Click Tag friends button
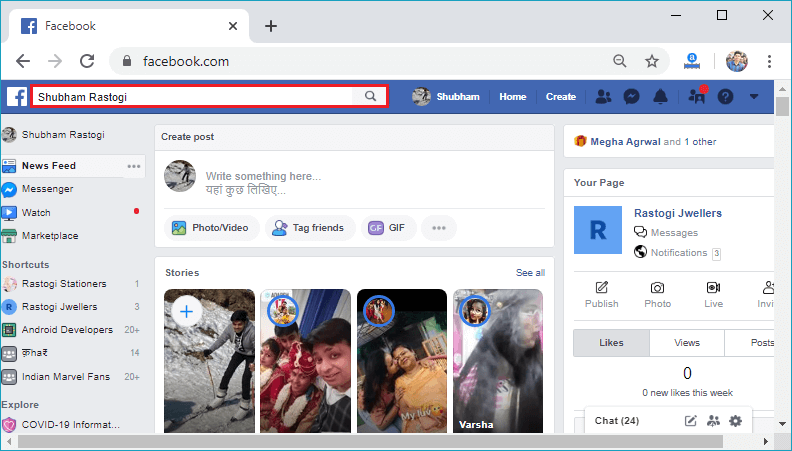The image size is (792, 451). click(x=310, y=228)
